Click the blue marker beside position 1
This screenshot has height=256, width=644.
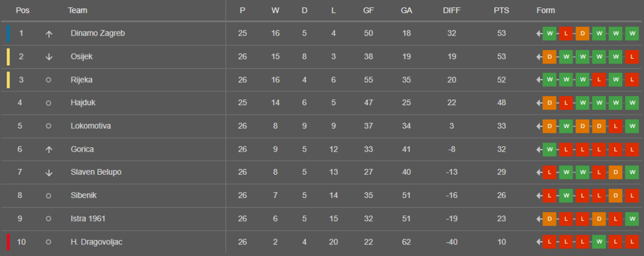(8, 34)
